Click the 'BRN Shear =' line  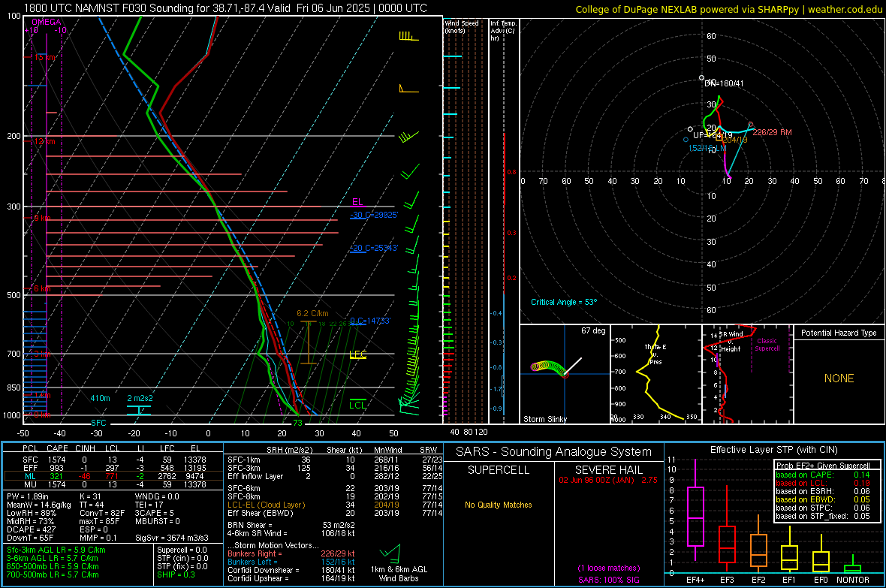point(291,525)
